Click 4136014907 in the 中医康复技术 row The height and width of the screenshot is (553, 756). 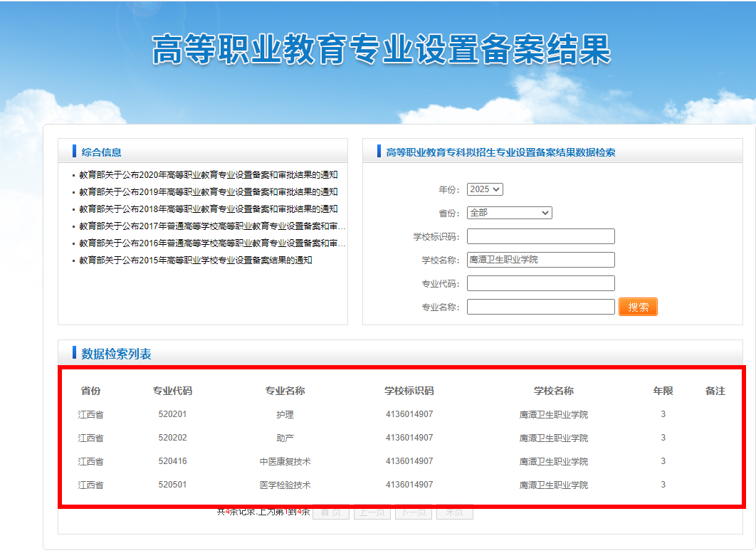click(409, 461)
